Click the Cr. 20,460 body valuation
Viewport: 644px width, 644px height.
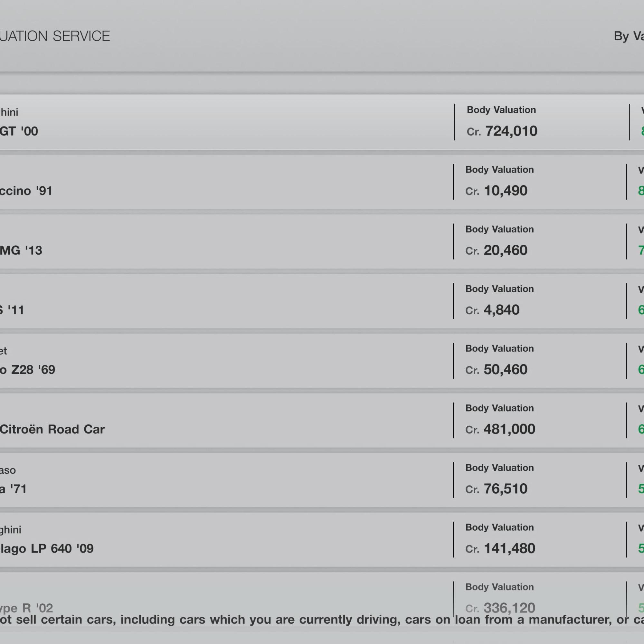pyautogui.click(x=497, y=250)
